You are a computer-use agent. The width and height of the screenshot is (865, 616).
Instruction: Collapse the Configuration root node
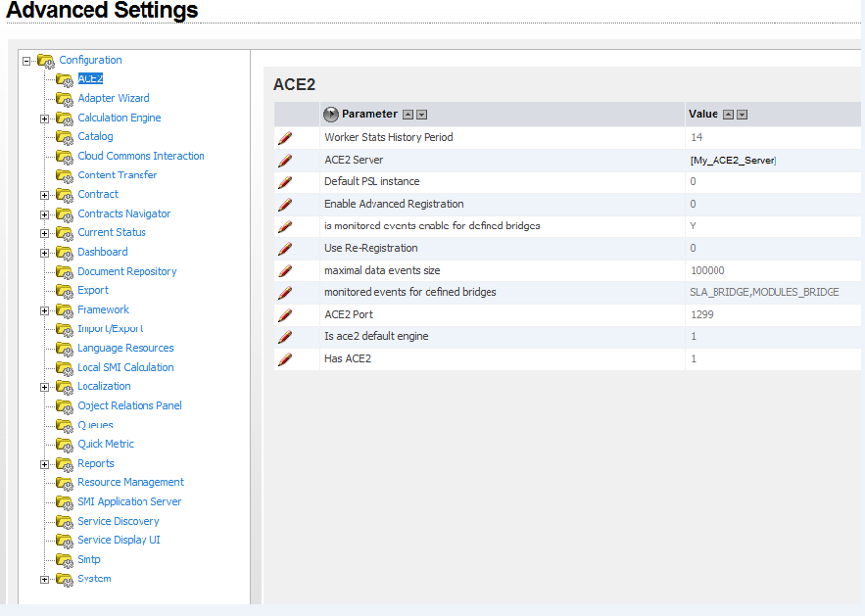point(25,61)
